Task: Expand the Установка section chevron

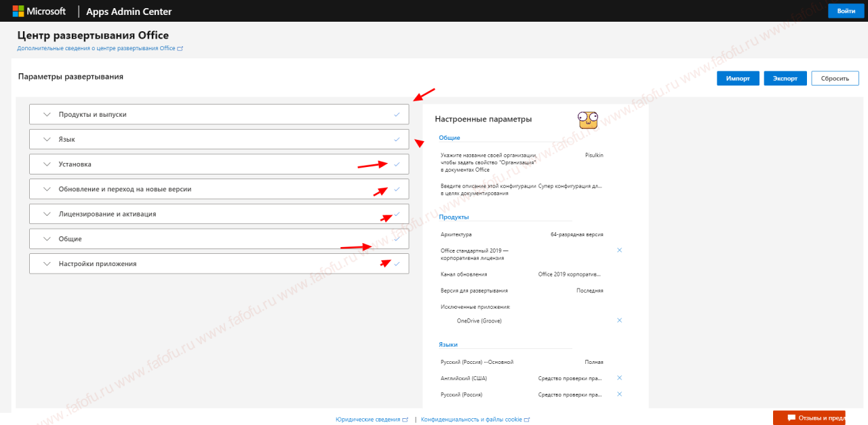Action: [x=47, y=164]
